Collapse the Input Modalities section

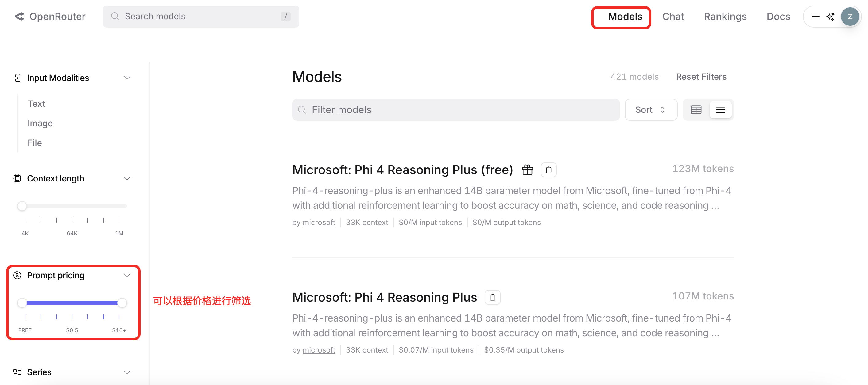pos(127,78)
